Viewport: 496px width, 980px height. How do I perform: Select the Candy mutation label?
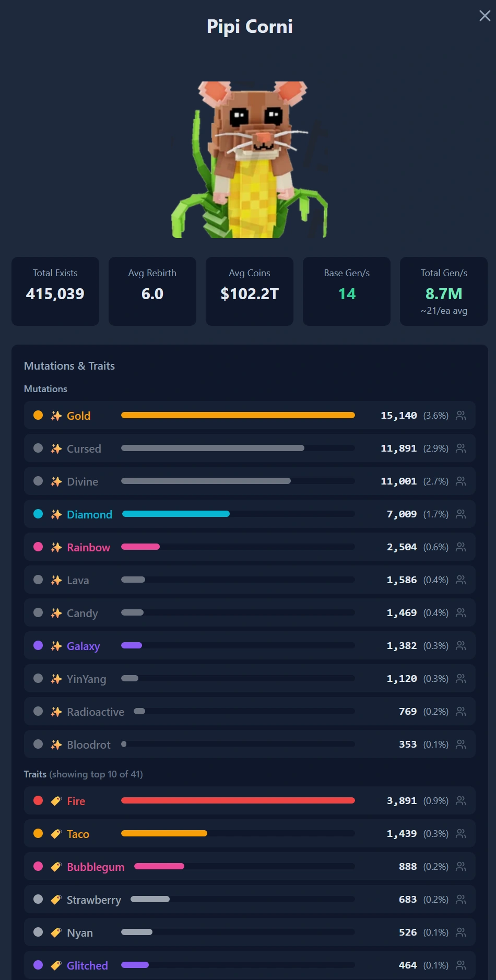pos(82,613)
